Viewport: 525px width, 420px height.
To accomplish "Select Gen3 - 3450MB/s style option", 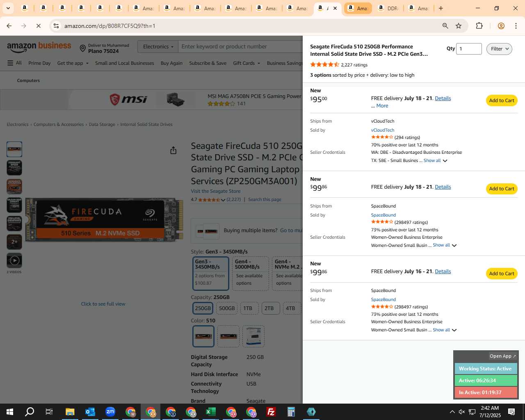I will tap(210, 274).
